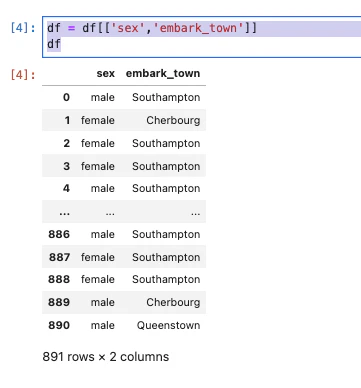Click row index 2
The image size is (361, 388).
66,143
